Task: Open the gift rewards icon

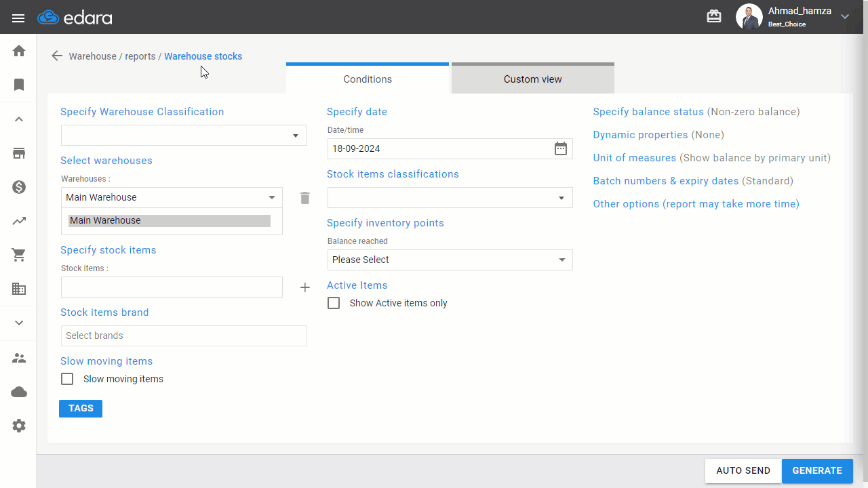Action: point(714,16)
